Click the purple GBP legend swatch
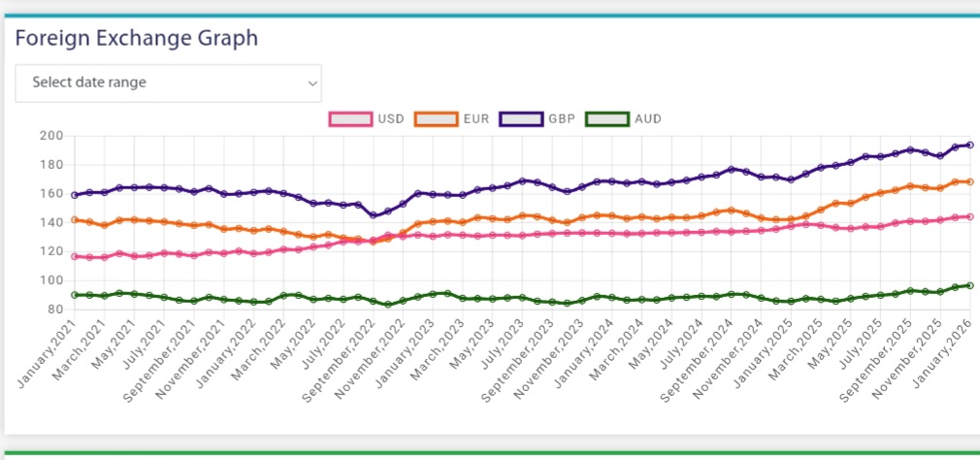This screenshot has height=460, width=980. (521, 119)
